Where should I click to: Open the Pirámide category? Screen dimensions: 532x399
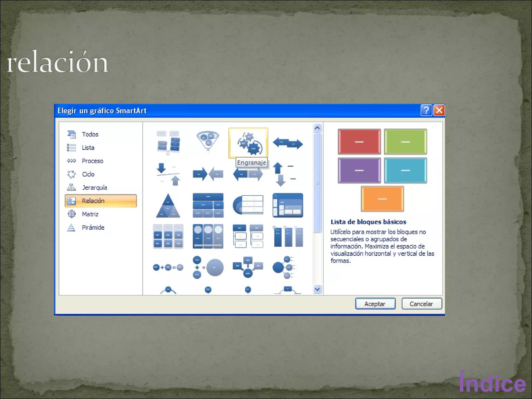point(93,228)
